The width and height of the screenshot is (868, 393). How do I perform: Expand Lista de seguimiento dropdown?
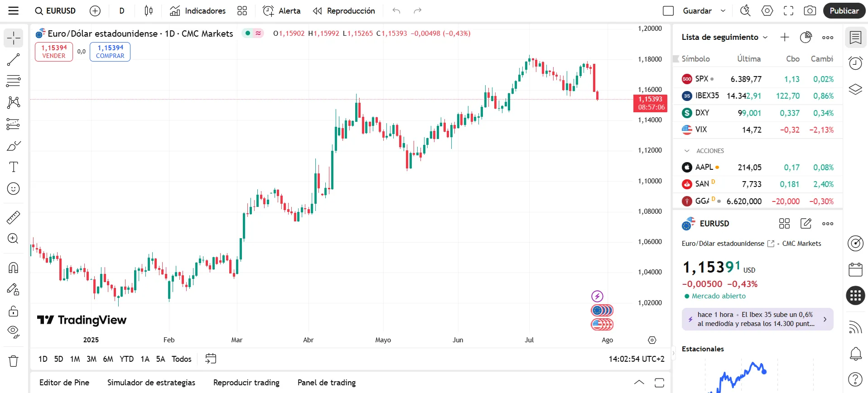[x=724, y=37]
